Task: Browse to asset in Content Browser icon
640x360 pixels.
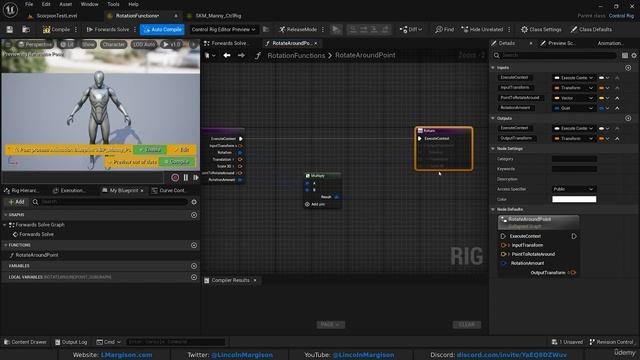Action: click(26, 29)
